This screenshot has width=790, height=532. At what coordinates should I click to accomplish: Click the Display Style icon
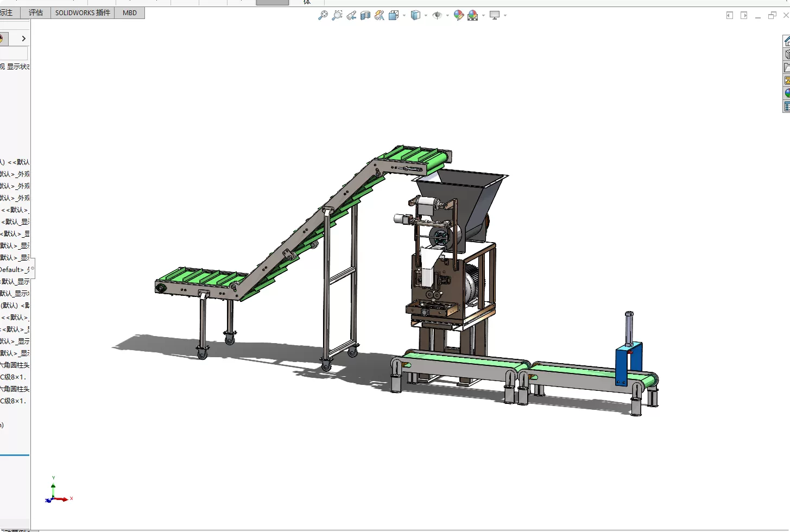coord(415,15)
